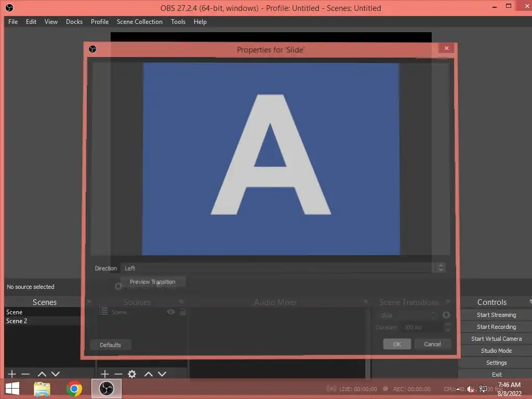This screenshot has height=399, width=532.
Task: Add a new scene with the plus icon
Action: [x=12, y=374]
